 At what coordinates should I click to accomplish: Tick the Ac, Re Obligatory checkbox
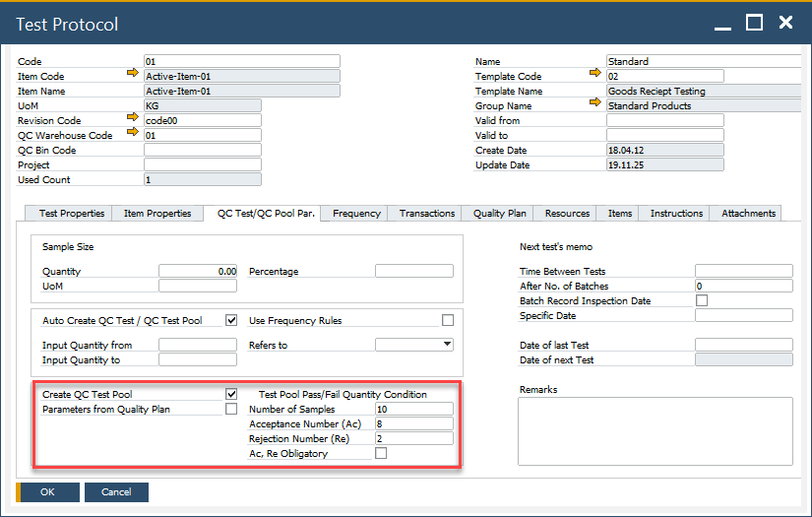point(381,453)
